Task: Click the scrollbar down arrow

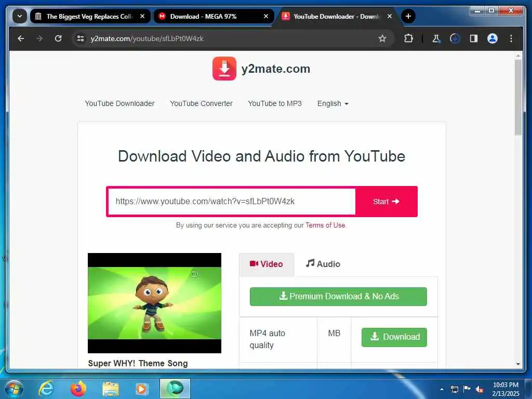Action: coord(518,364)
